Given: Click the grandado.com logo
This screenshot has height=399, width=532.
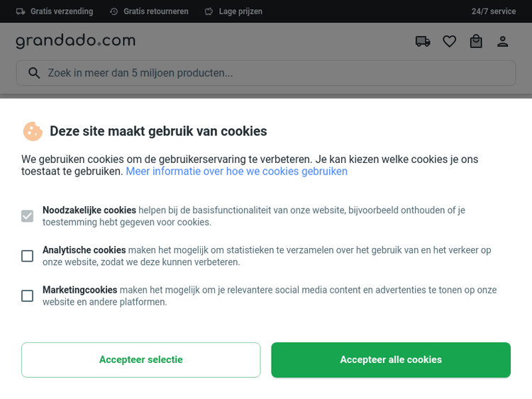Looking at the screenshot, I should [x=75, y=41].
